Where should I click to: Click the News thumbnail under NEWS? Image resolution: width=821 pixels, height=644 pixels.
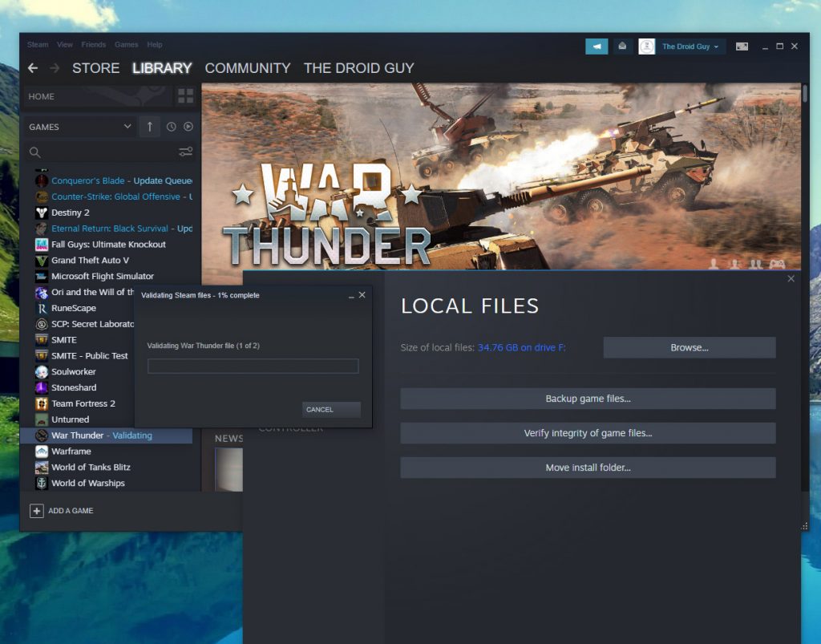229,469
